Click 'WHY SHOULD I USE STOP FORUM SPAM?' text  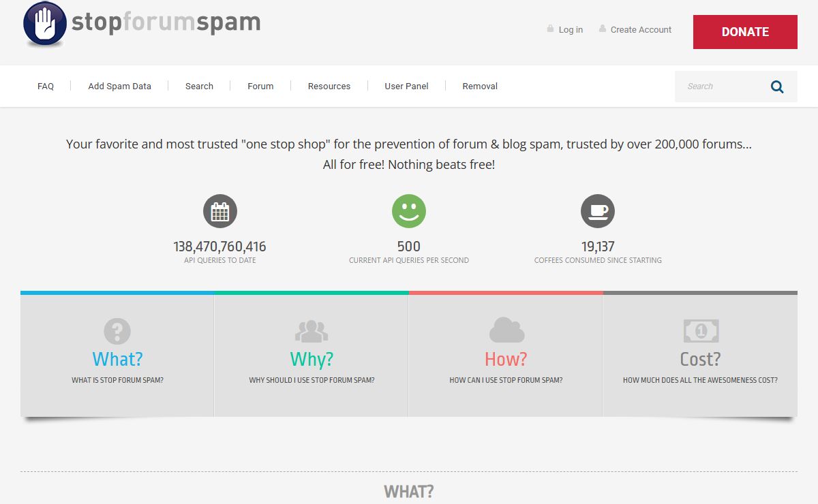pyautogui.click(x=312, y=381)
